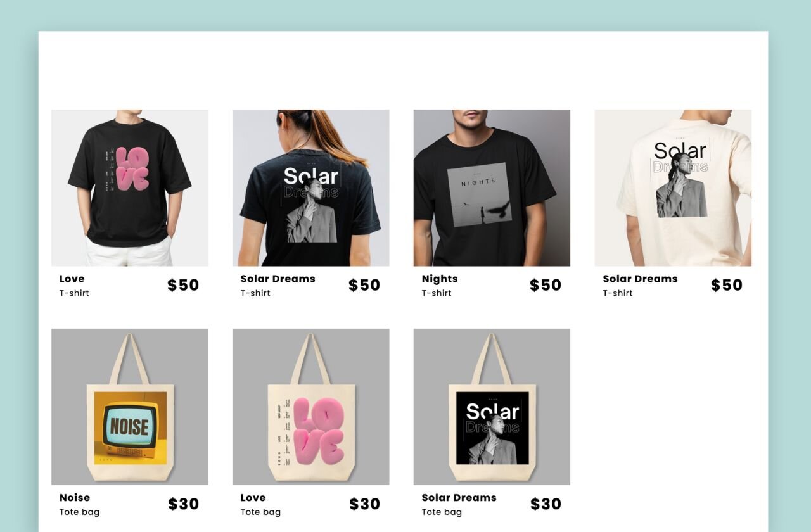
Task: Click the $30 price of Noise bag
Action: [184, 504]
